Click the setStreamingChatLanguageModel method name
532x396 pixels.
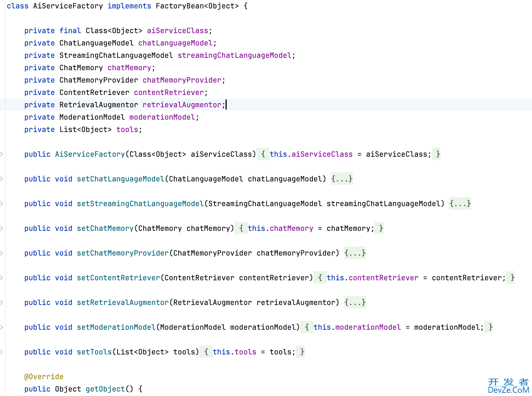[x=140, y=204]
